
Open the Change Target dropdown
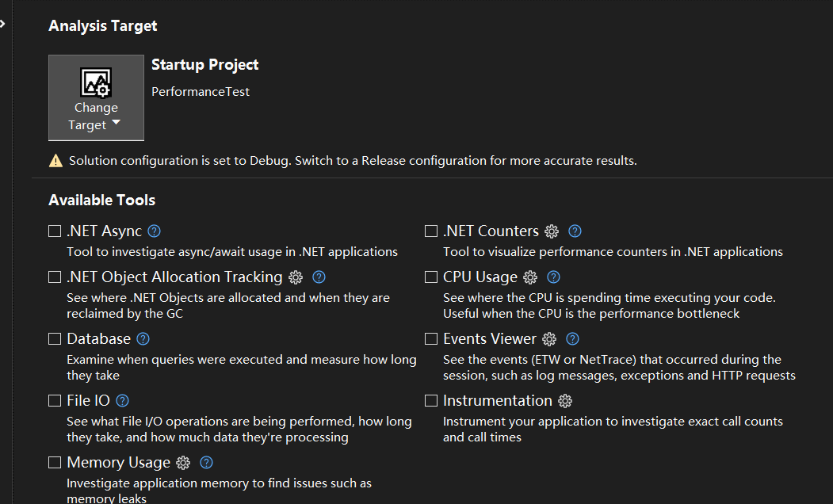point(96,98)
